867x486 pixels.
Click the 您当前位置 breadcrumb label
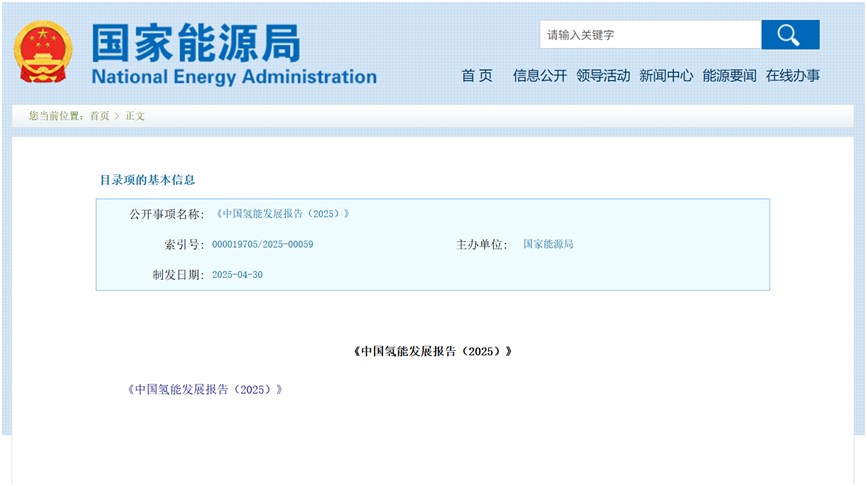point(56,116)
